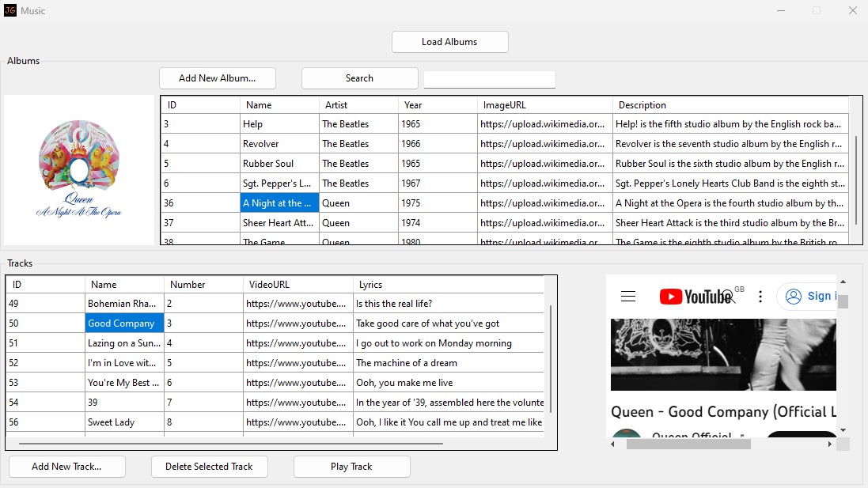Click the album ID 36 cell
This screenshot has height=488, width=868.
(x=200, y=203)
